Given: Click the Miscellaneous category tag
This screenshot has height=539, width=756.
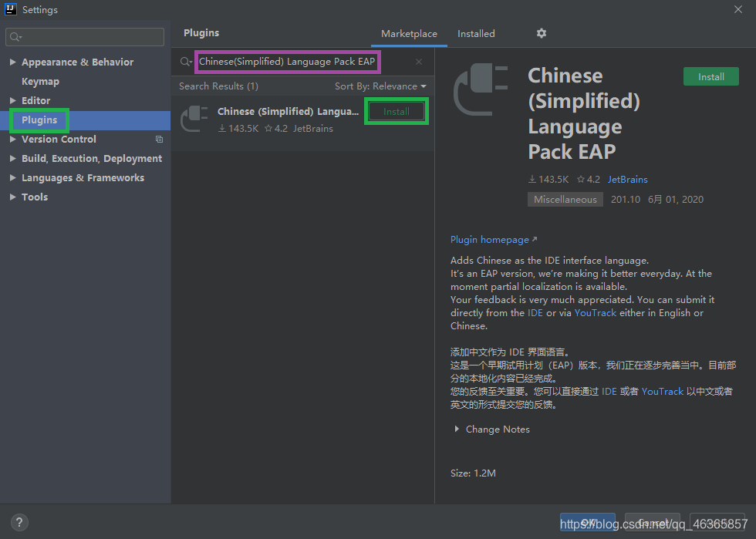Looking at the screenshot, I should point(565,200).
